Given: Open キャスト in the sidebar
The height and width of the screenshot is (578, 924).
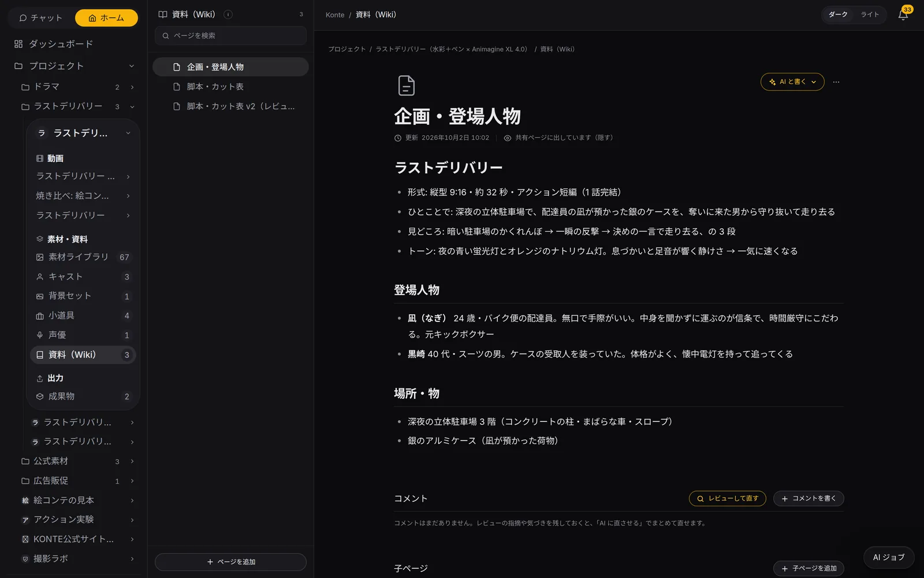Looking at the screenshot, I should pyautogui.click(x=84, y=277).
